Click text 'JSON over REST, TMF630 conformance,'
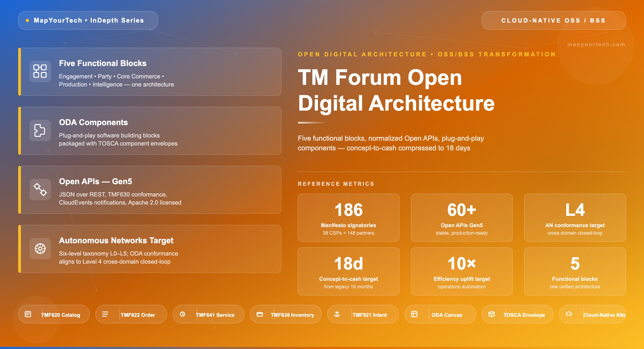 (113, 195)
